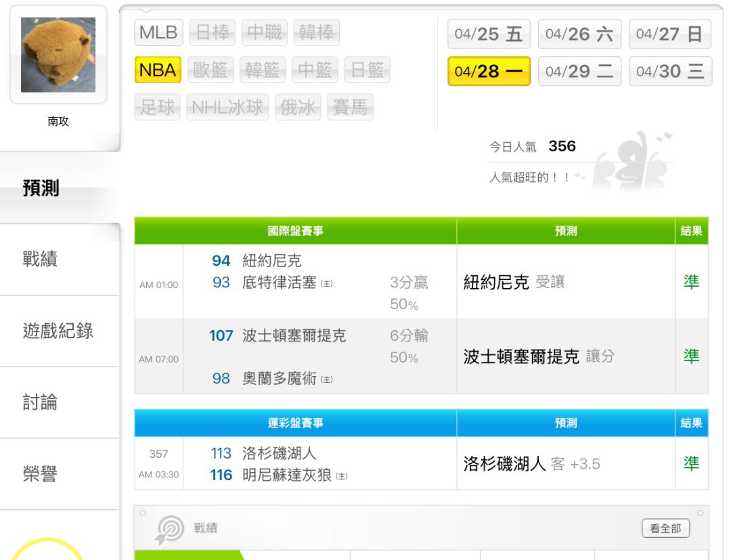Click the 運彩盤賽事 table header
The height and width of the screenshot is (560, 731).
[x=295, y=423]
